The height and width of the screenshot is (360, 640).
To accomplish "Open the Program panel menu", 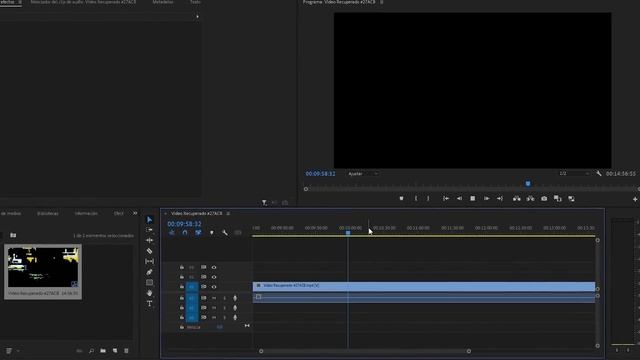I will point(382,2).
